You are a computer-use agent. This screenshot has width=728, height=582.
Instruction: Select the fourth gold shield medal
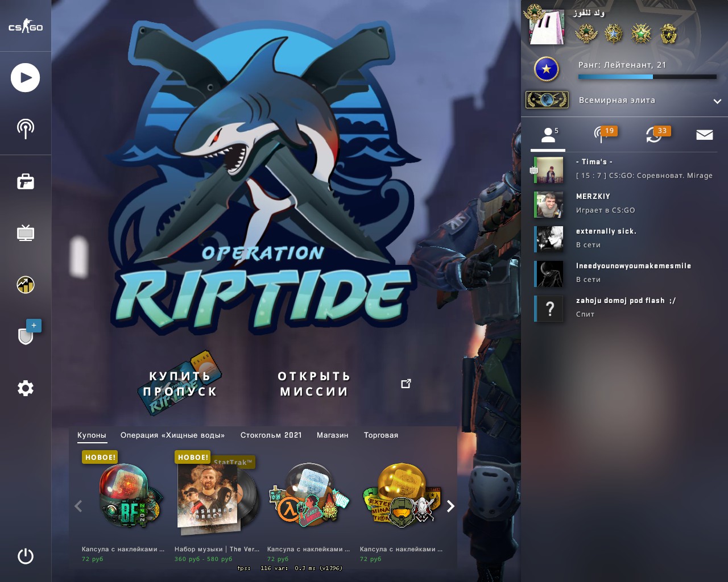pos(669,34)
